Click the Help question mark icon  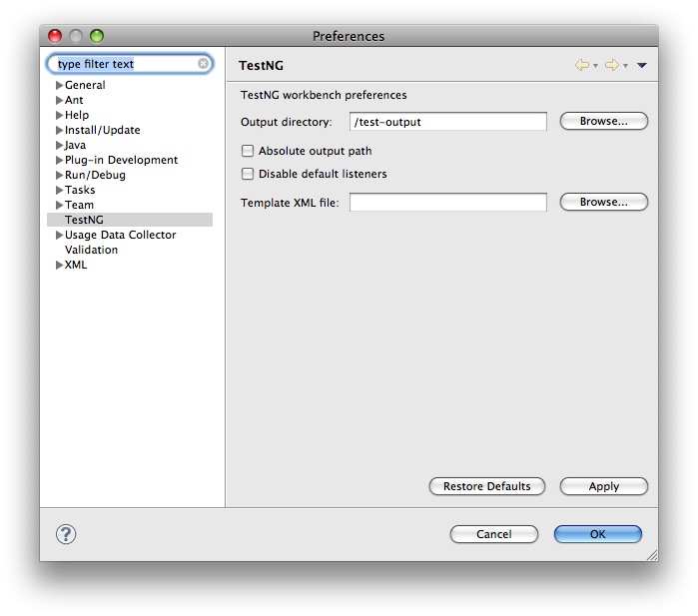pyautogui.click(x=66, y=534)
